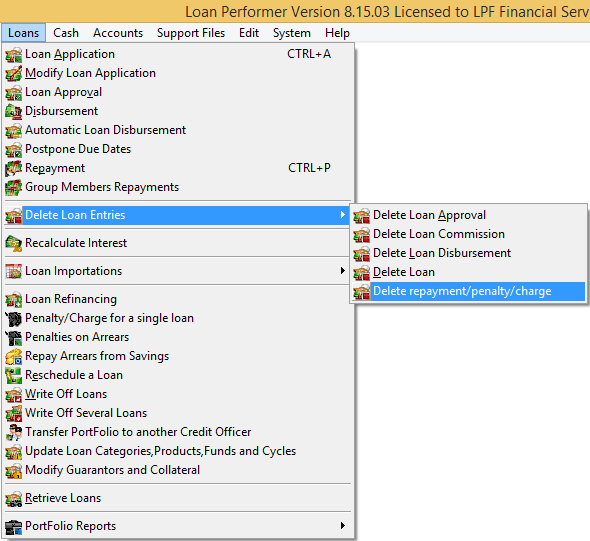The height and width of the screenshot is (541, 590).
Task: Open the Cash menu
Action: (66, 33)
